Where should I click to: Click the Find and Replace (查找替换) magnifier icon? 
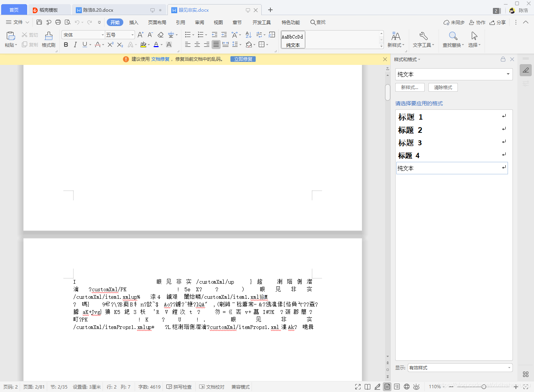(x=453, y=36)
